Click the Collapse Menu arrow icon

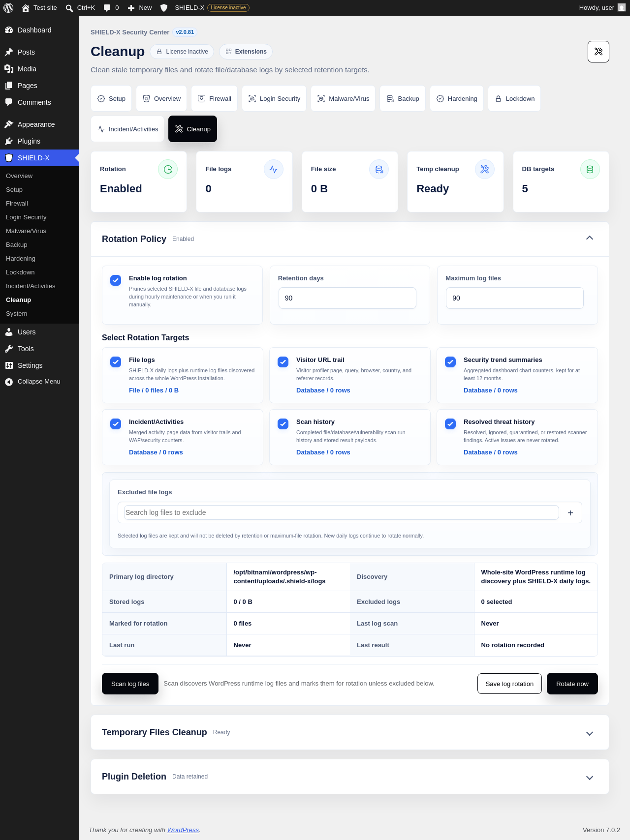9,382
